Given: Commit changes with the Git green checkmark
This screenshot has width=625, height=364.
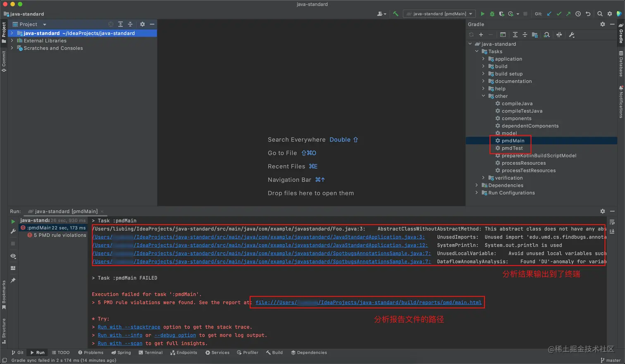Looking at the screenshot, I should click(559, 14).
